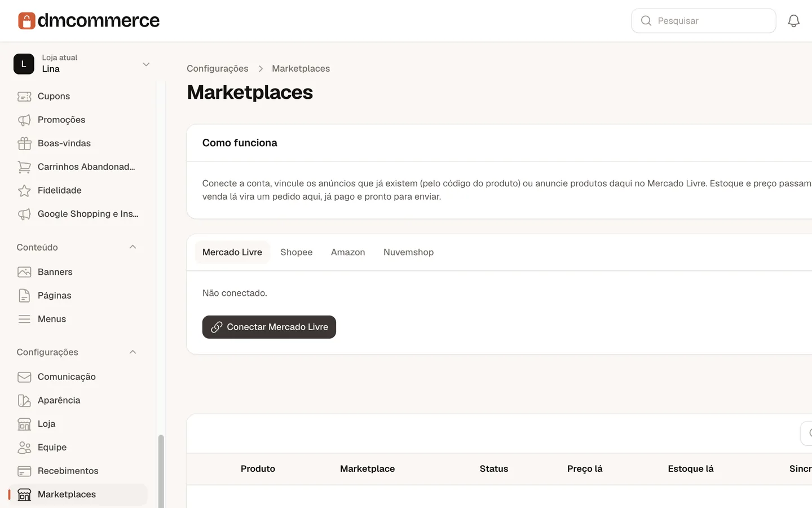812x508 pixels.
Task: Open Marketplaces in the sidebar
Action: click(x=78, y=494)
